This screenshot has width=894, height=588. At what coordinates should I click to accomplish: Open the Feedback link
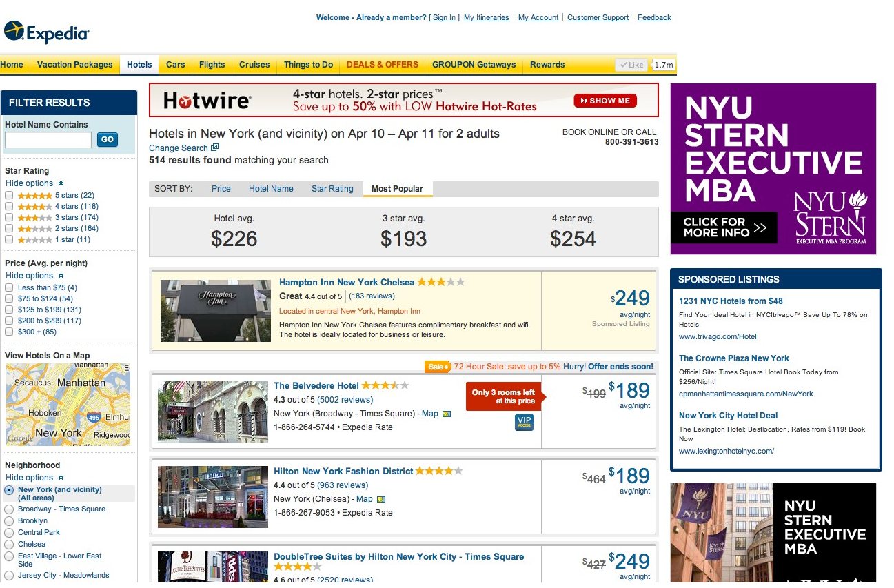tap(654, 17)
